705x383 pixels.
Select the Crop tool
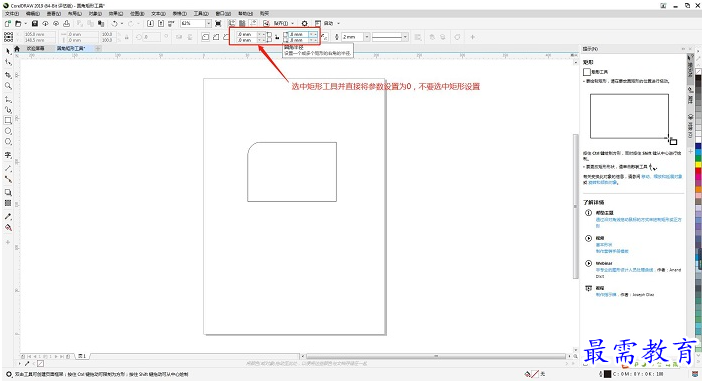pos(8,74)
